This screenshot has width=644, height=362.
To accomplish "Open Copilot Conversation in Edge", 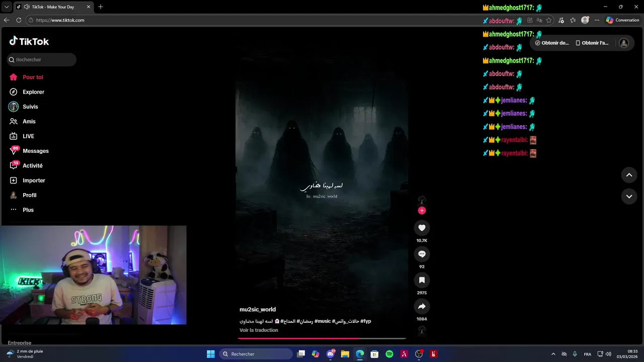I will [623, 20].
